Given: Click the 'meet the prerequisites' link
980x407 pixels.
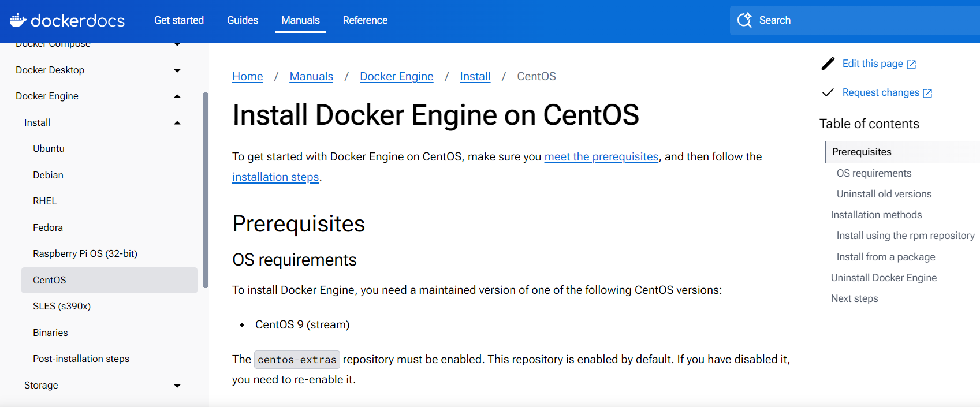Looking at the screenshot, I should tap(601, 156).
